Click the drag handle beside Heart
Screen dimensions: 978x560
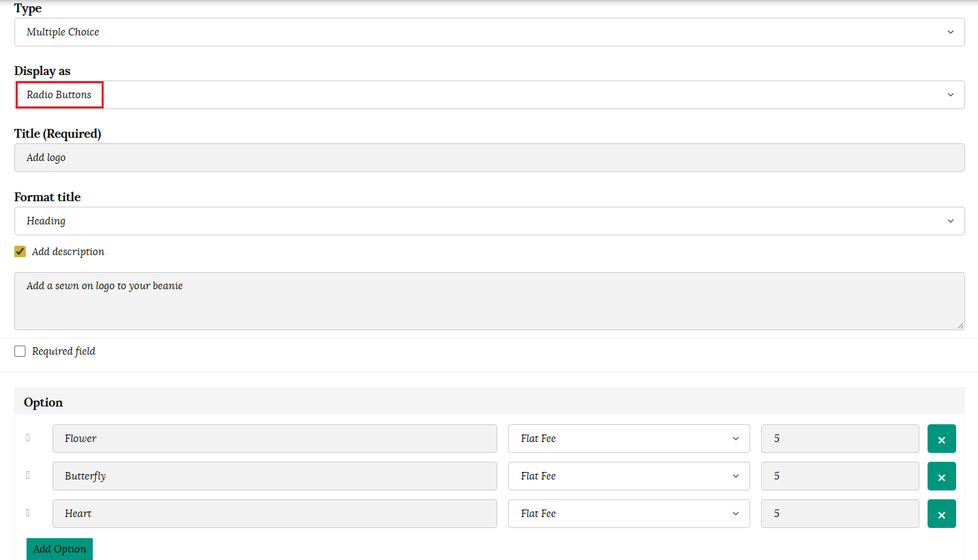(x=28, y=513)
